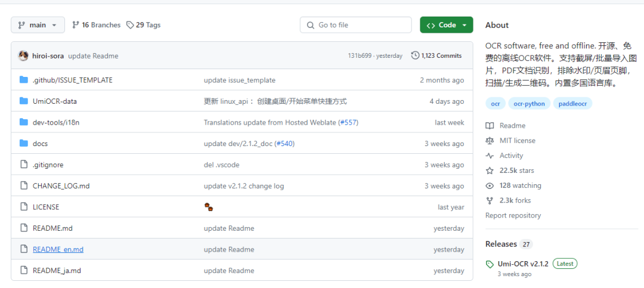Screen dimensions: 644x288
Task: Click file icon for README_en.md
Action: point(24,249)
